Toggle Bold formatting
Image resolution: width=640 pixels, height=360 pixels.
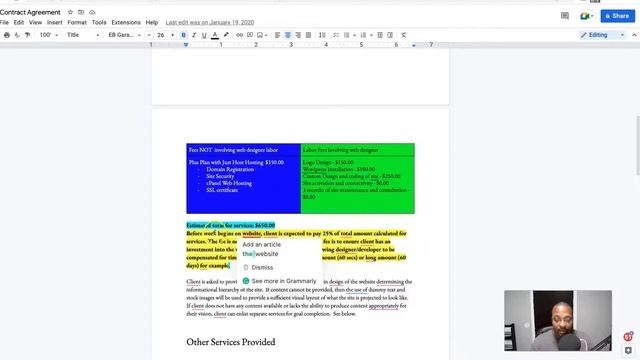183,35
